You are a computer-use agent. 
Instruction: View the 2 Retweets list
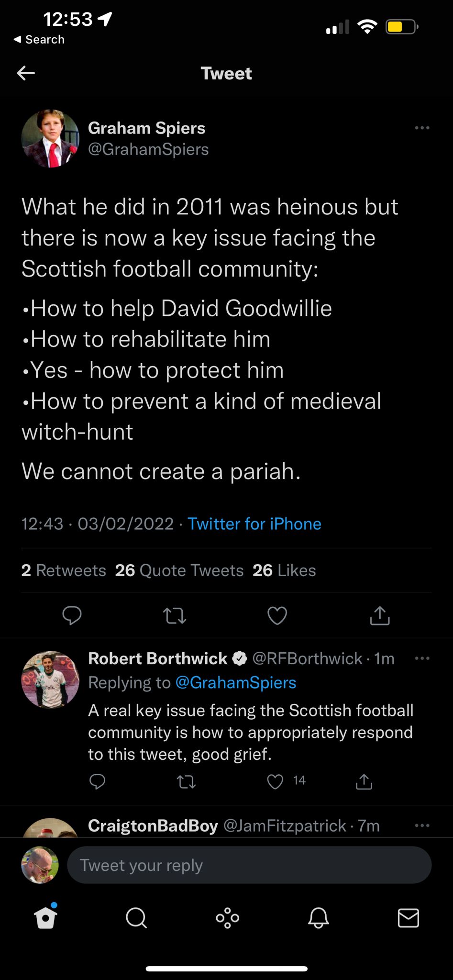[x=64, y=570]
